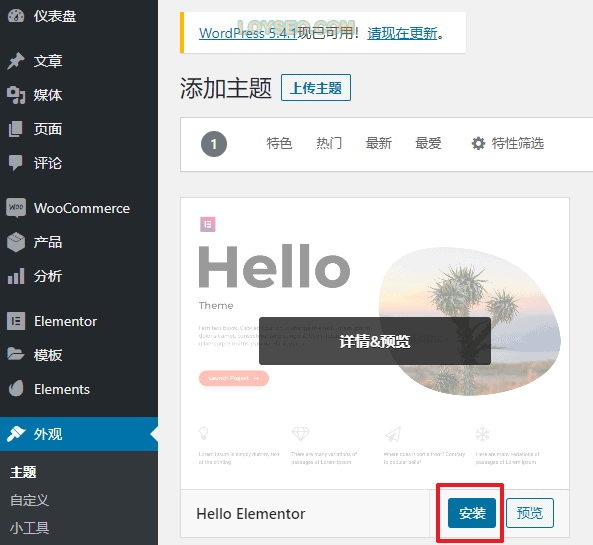Open the WordPress 5.4.1 link
Screen dimensions: 593x545
[248, 33]
